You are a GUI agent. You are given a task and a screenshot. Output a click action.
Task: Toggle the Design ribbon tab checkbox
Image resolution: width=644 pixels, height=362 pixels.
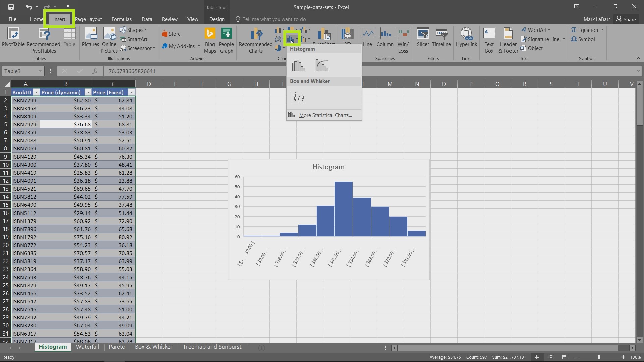[216, 19]
